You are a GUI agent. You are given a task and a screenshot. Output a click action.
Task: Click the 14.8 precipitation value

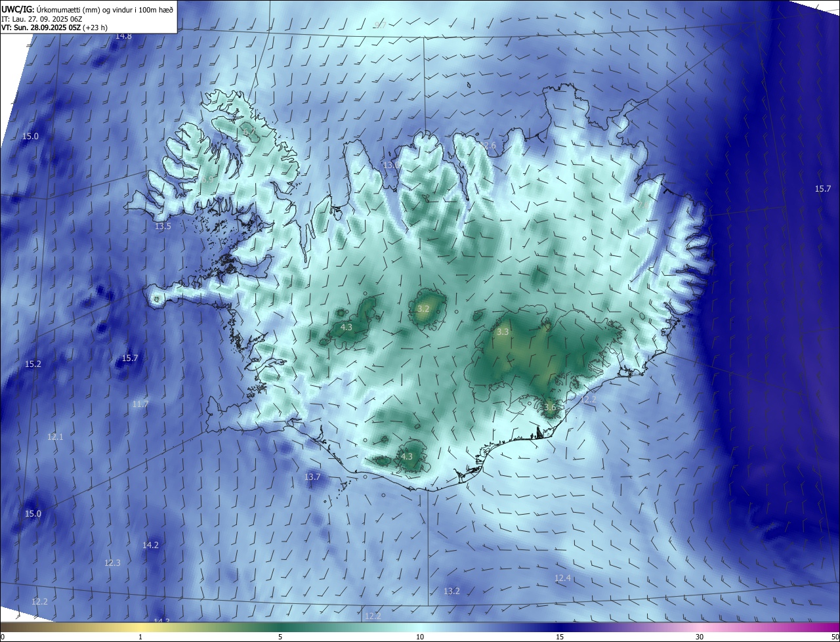[x=123, y=35]
